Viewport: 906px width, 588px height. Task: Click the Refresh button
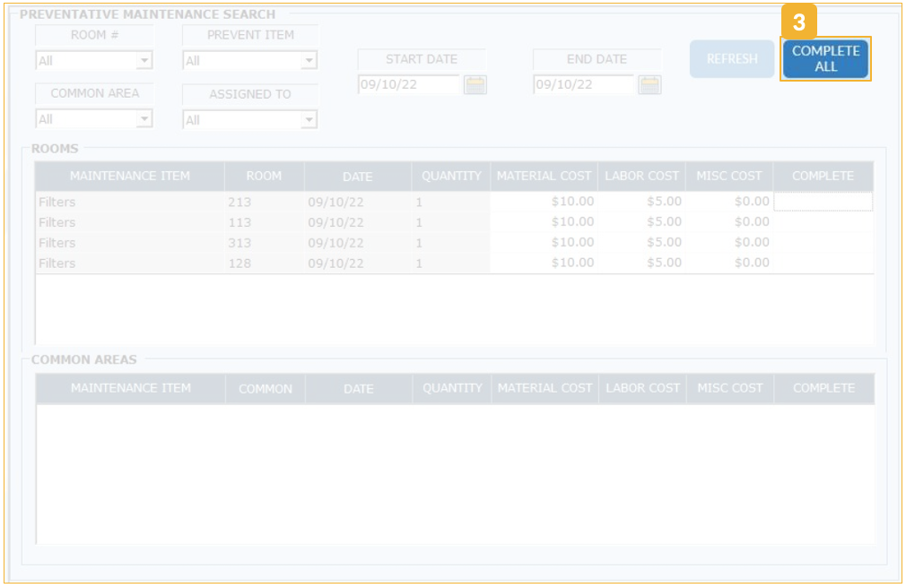click(732, 59)
